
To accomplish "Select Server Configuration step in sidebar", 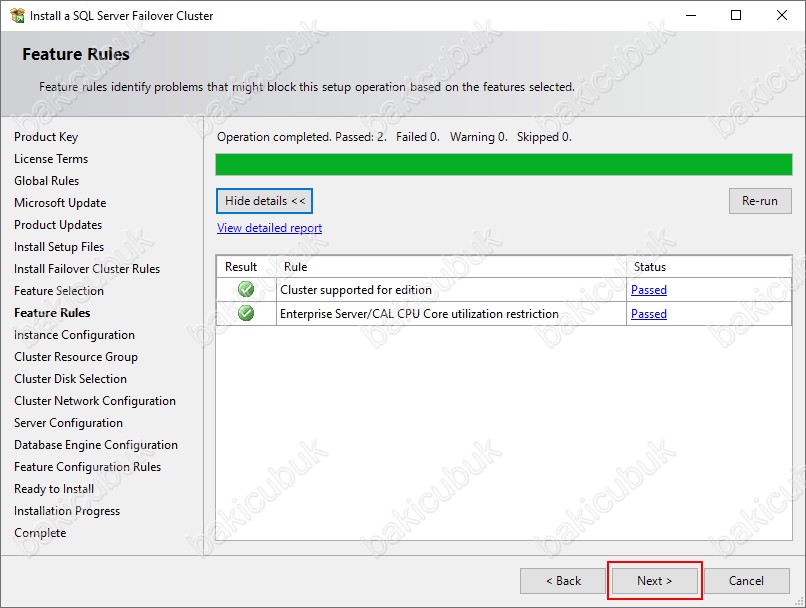I will [68, 423].
